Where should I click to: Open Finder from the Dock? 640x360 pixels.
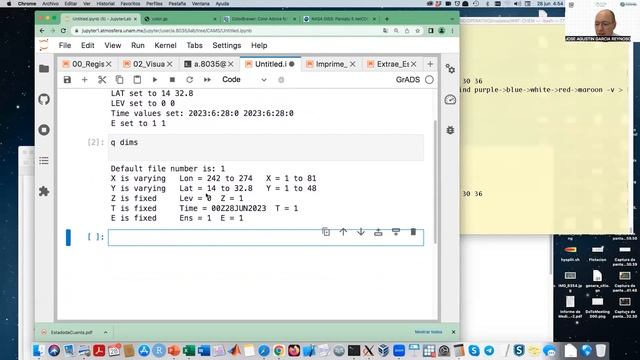(39, 350)
